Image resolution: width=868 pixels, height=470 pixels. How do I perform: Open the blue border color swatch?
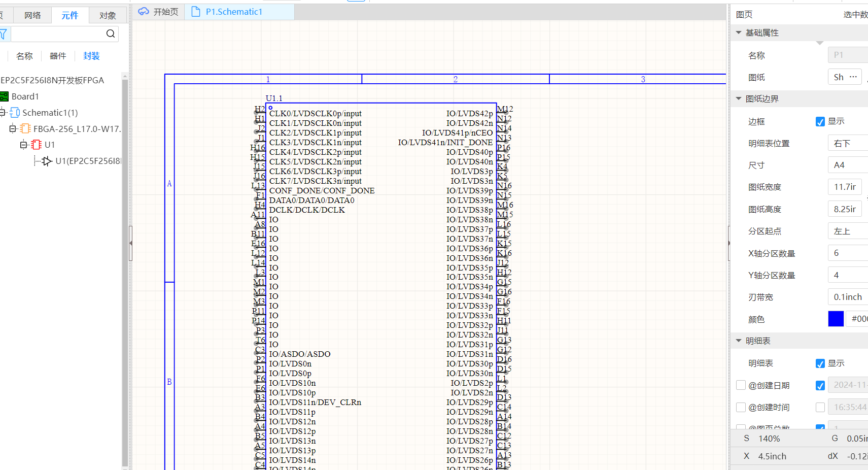[x=836, y=319]
